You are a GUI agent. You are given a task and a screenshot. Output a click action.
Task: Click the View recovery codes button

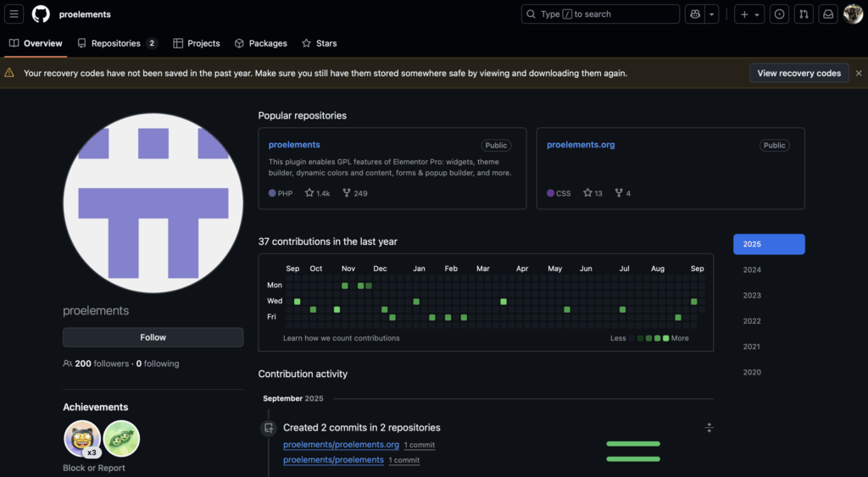798,73
